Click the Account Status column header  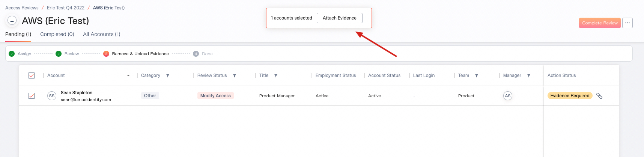pos(384,75)
